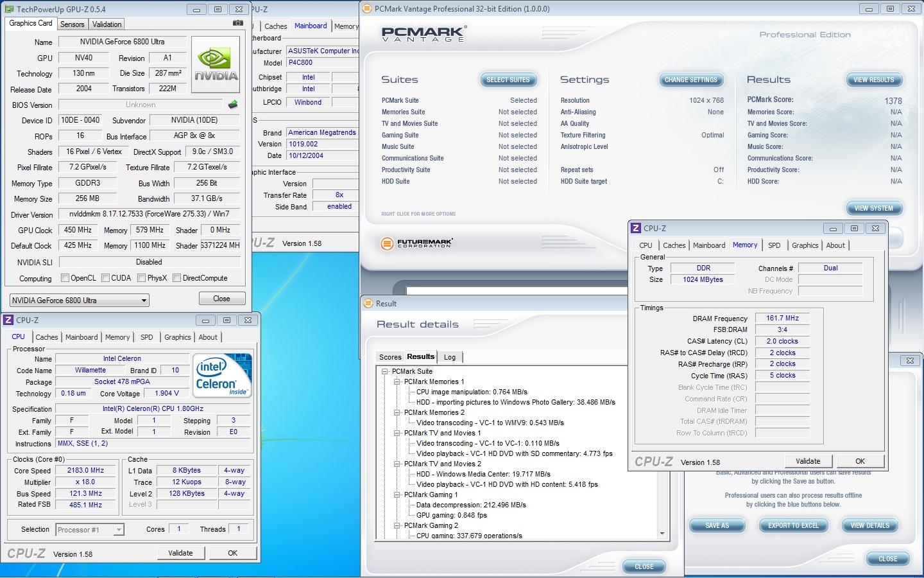Click the DRAM Frequency value field
The height and width of the screenshot is (578, 924).
[782, 318]
